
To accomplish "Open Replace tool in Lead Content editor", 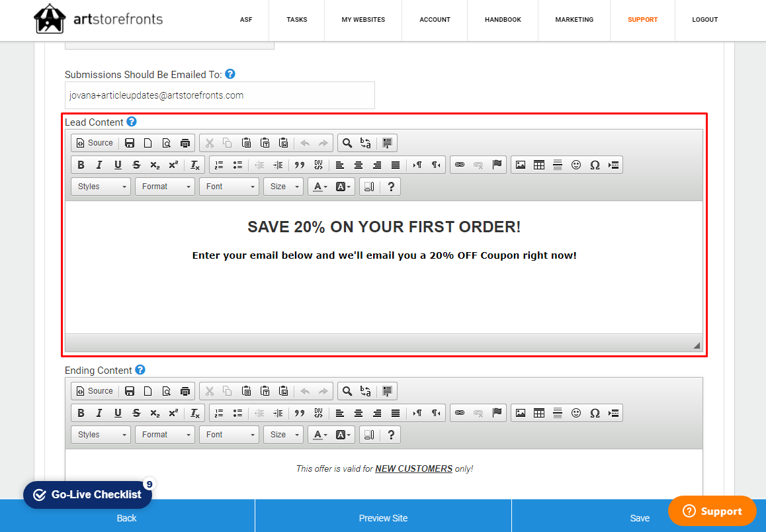I will click(365, 143).
